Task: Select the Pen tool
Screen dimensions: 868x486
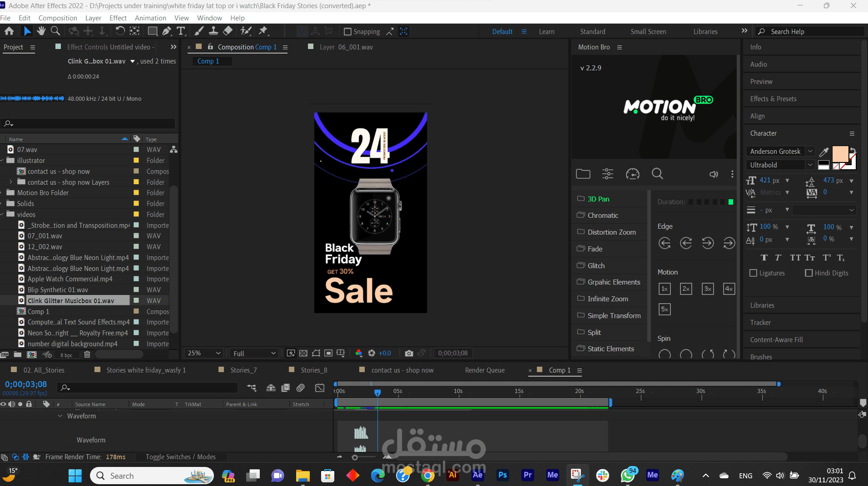Action: point(167,31)
